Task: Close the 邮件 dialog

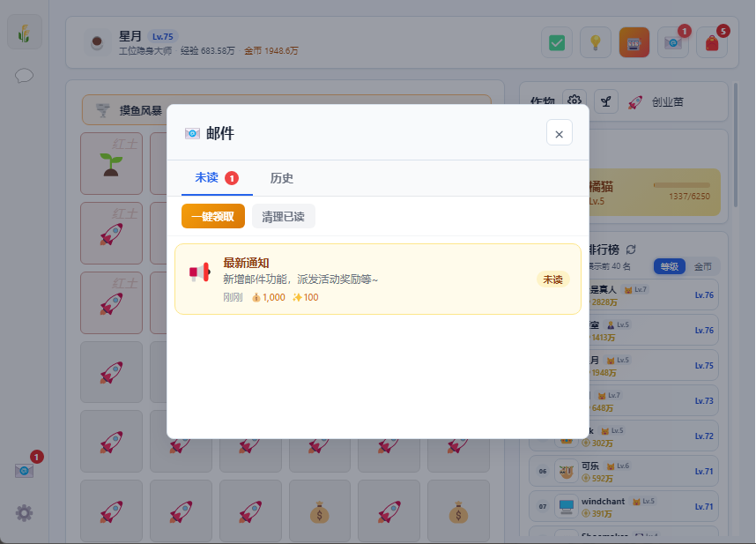Action: [x=560, y=132]
